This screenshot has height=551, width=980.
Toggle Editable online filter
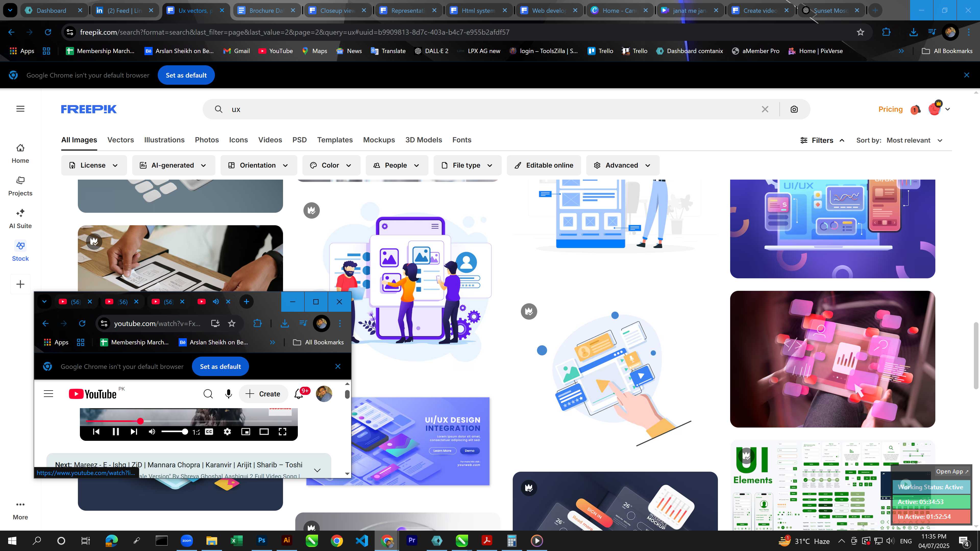(x=544, y=165)
